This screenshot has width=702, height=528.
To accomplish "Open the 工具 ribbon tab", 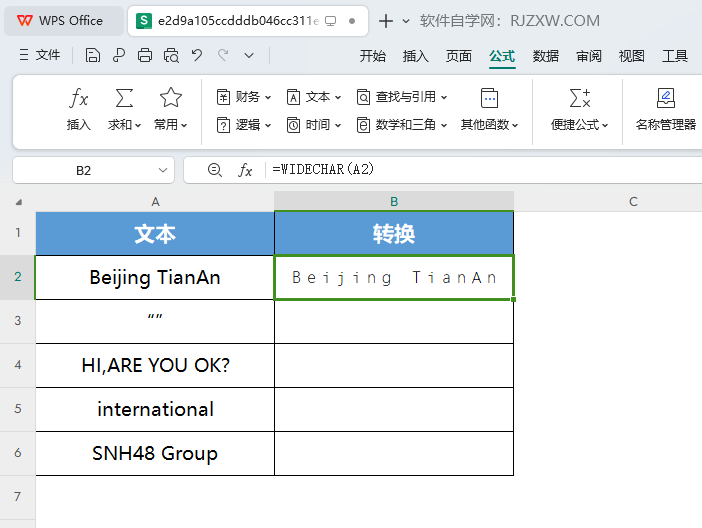I will 675,56.
